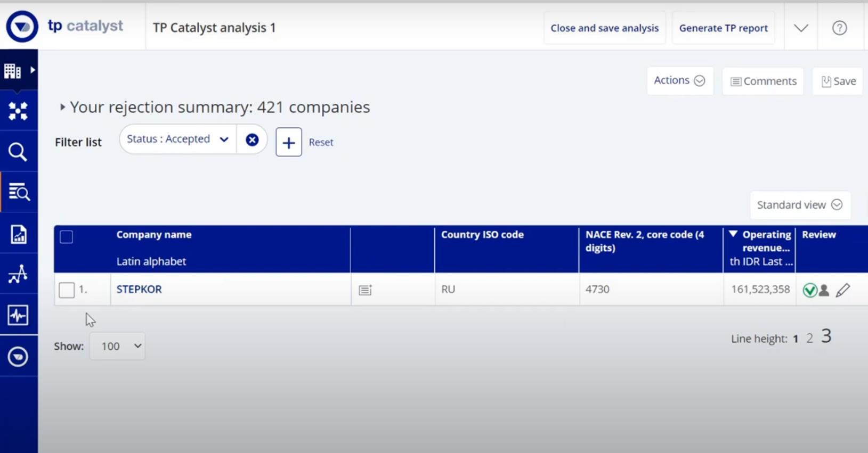Open the Status : Accepted filter dropdown
This screenshot has width=868, height=453.
(x=178, y=139)
